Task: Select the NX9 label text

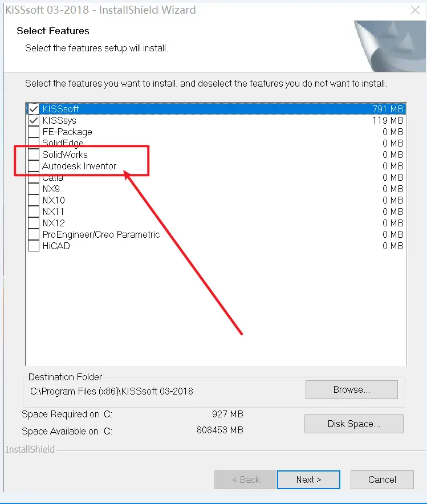Action: click(51, 189)
